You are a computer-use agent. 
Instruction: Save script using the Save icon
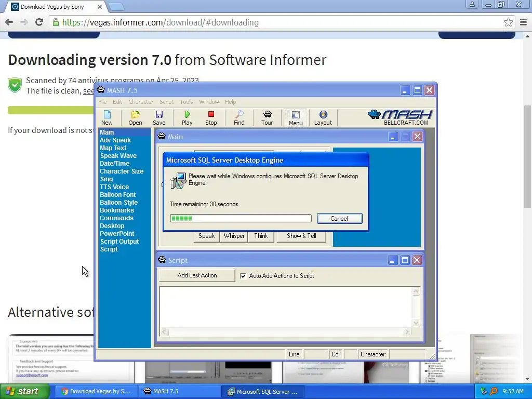tap(159, 118)
